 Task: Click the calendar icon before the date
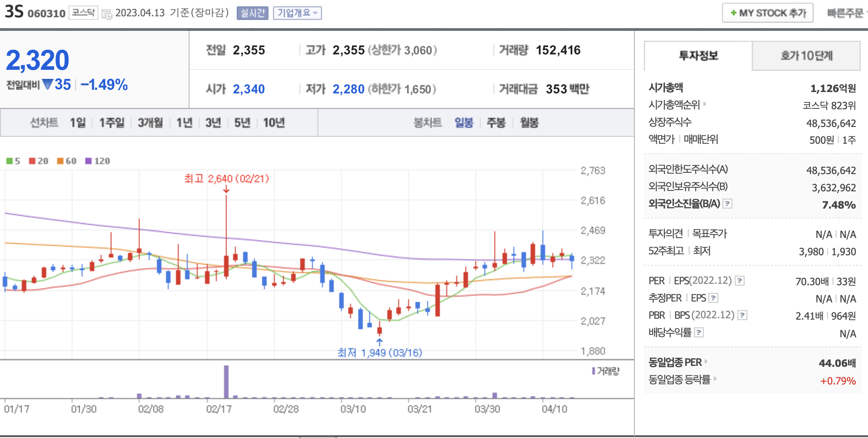(x=107, y=14)
